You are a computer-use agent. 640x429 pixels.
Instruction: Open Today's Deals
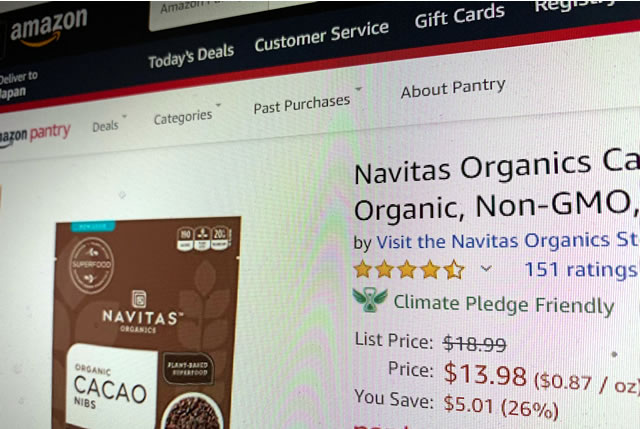click(191, 57)
